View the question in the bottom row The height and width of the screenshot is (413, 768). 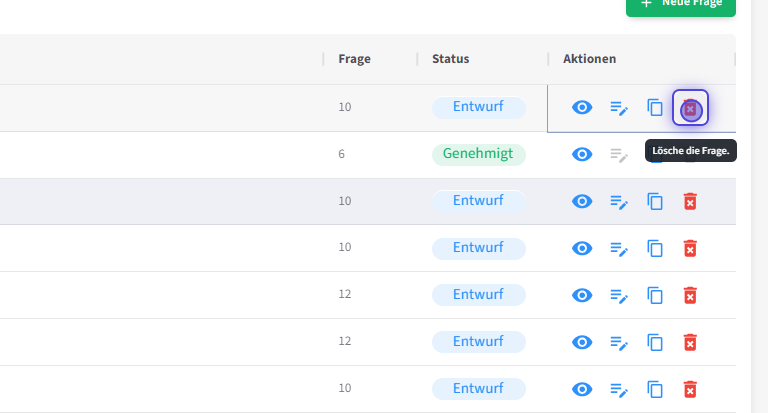tap(582, 389)
